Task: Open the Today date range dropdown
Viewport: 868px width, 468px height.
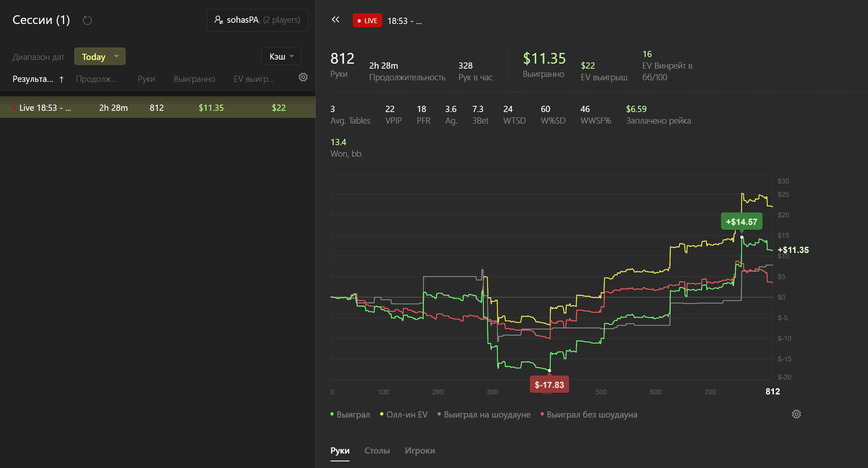Action: [x=100, y=57]
